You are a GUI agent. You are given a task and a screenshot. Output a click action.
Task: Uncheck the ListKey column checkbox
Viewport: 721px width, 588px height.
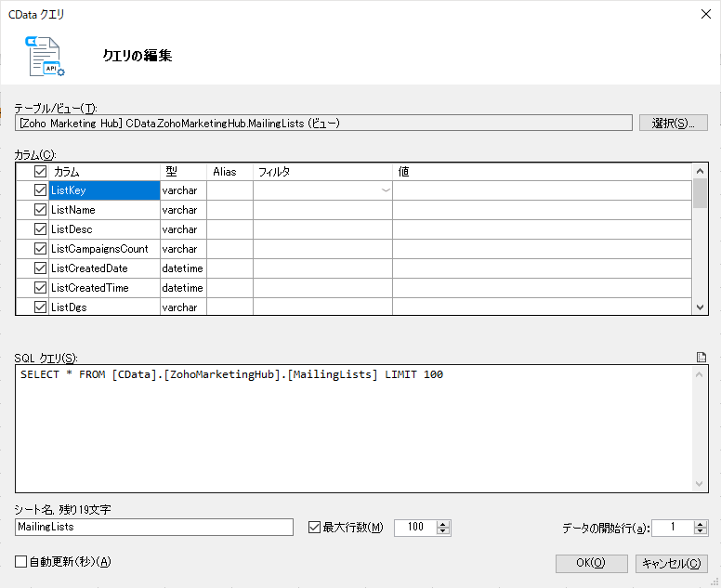(x=41, y=190)
